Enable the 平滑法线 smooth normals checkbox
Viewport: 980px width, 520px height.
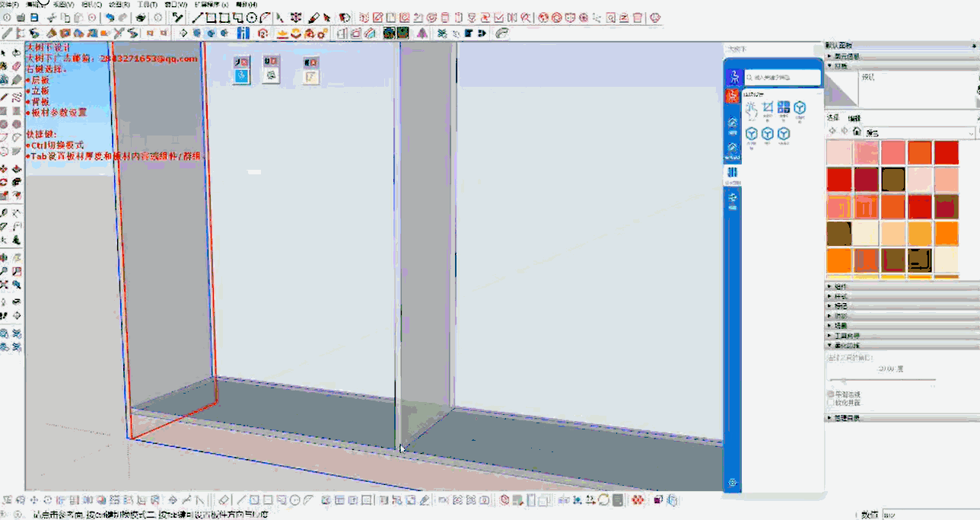(831, 394)
